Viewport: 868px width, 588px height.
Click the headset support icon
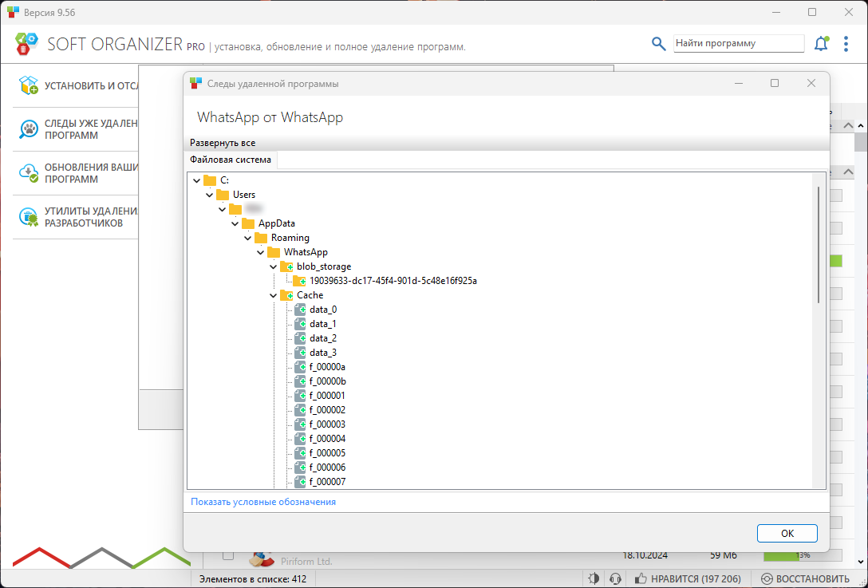615,578
